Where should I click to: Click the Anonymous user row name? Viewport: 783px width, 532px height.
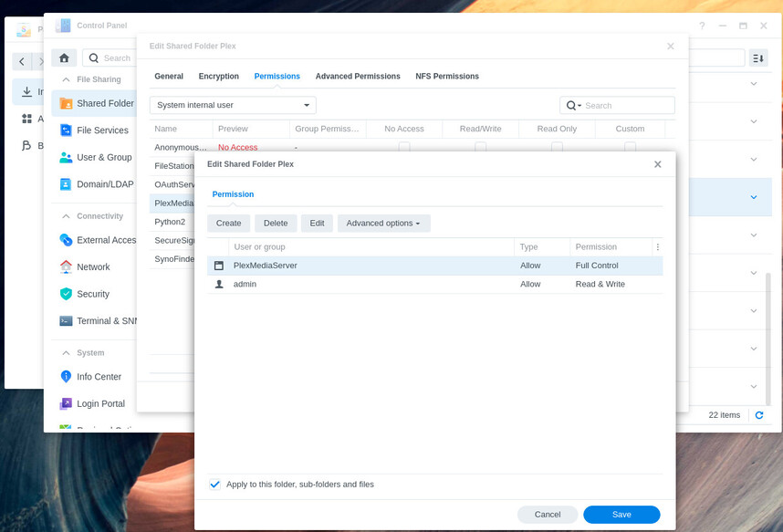click(181, 147)
